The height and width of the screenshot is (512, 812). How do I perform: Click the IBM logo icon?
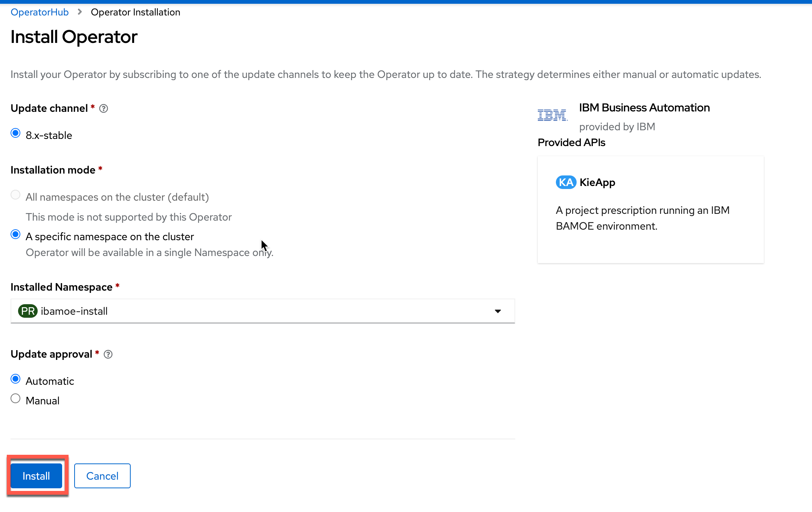(553, 115)
